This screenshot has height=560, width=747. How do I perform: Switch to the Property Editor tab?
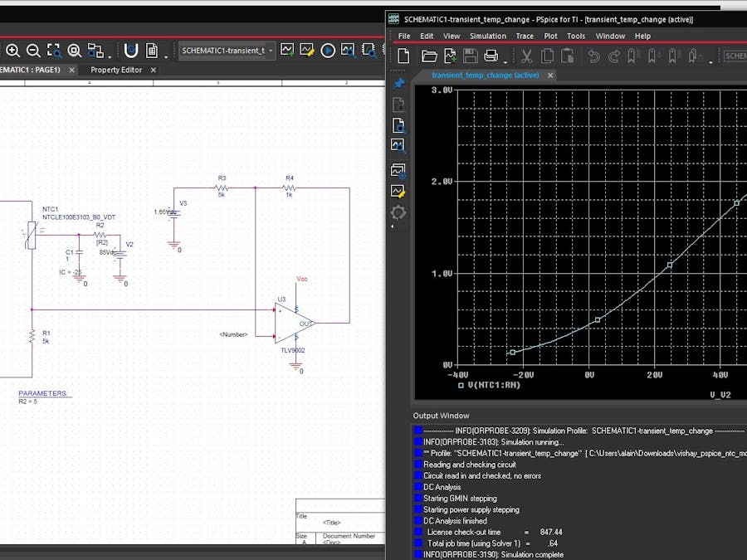[115, 71]
